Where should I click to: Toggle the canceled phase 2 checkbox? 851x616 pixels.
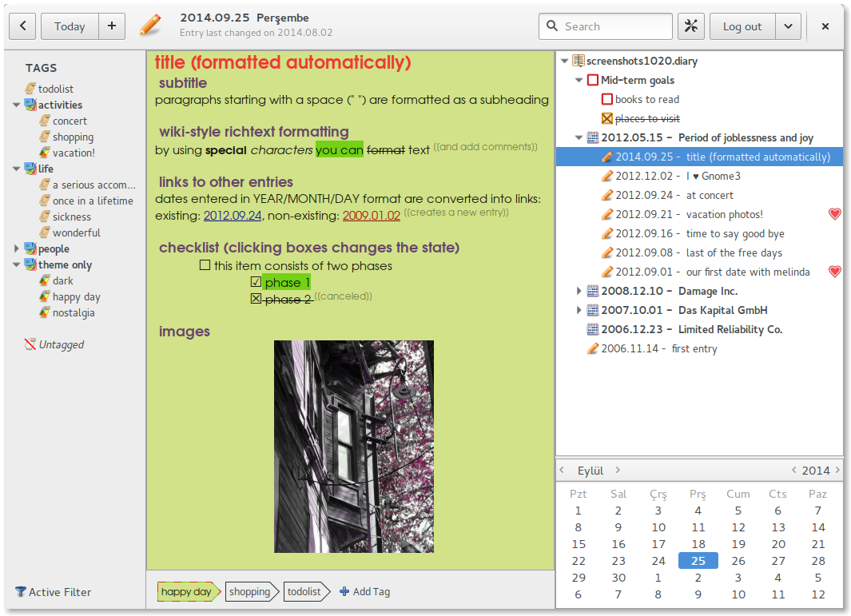pos(256,299)
